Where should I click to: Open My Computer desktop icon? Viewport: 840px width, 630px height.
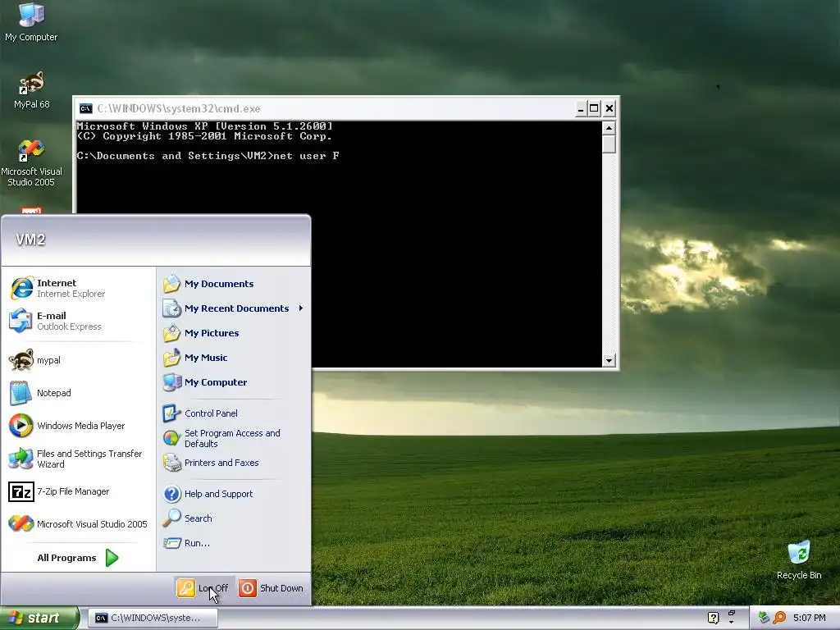coord(31,22)
